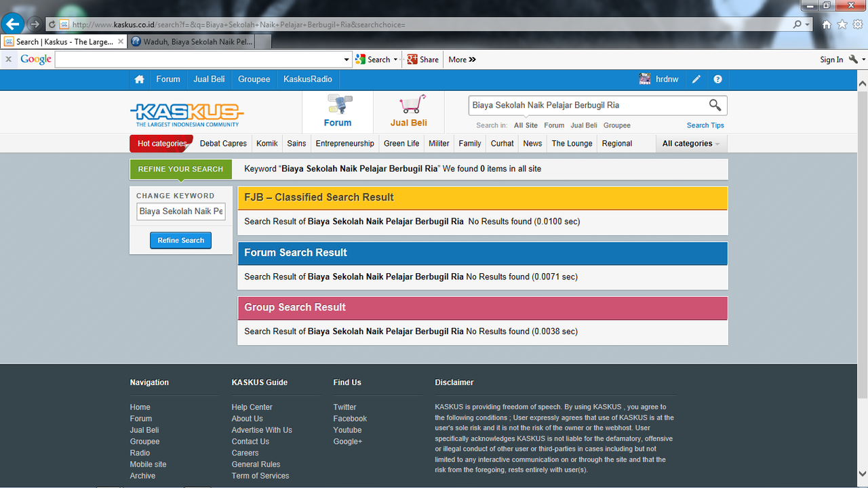Select the Forum search scope
868x488 pixels.
(554, 125)
